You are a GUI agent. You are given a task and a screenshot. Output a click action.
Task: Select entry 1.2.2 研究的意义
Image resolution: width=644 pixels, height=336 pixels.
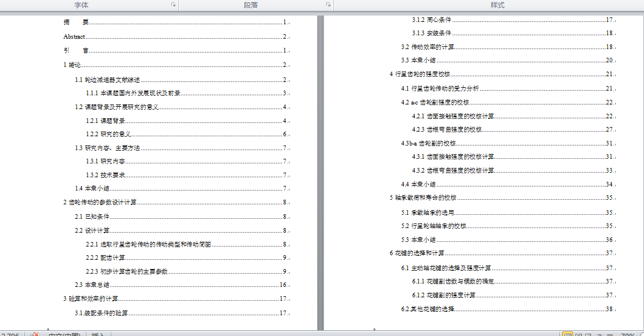tap(188, 134)
